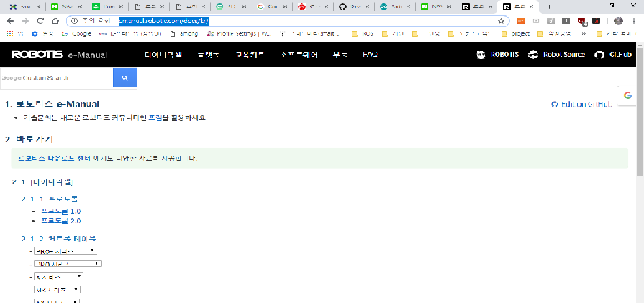Bookmark this page with the star icon
Viewport: 644px width, 303px height.
click(x=501, y=22)
